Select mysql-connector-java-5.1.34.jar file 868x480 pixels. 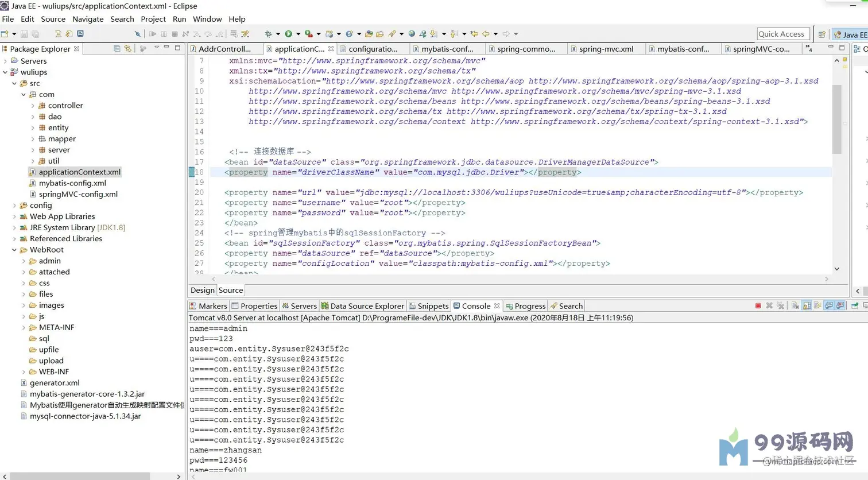click(x=85, y=416)
